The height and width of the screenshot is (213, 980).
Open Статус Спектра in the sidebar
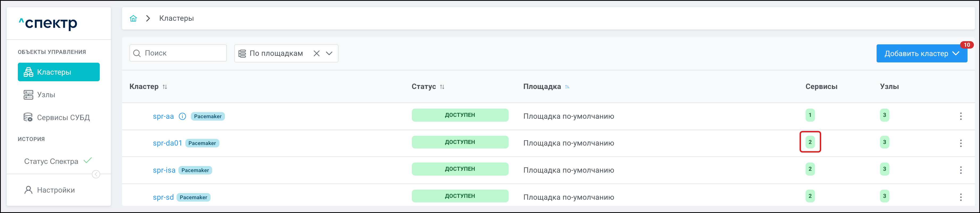tap(51, 161)
